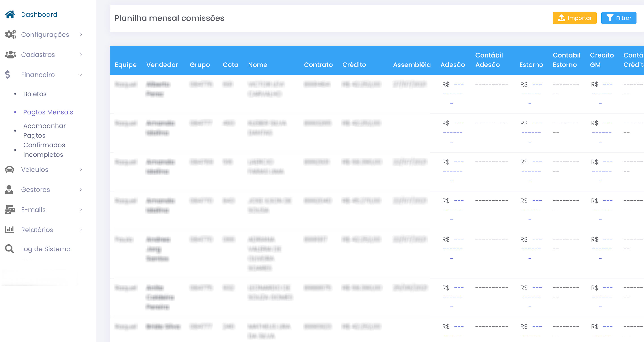Viewport: 644px width, 342px height.
Task: Open Acompanhar Pagtos submenu
Action: click(44, 130)
